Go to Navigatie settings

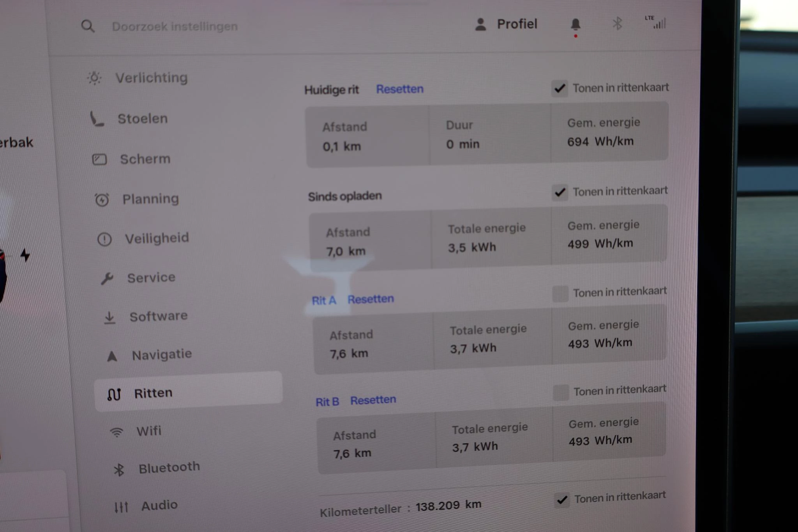(x=161, y=354)
